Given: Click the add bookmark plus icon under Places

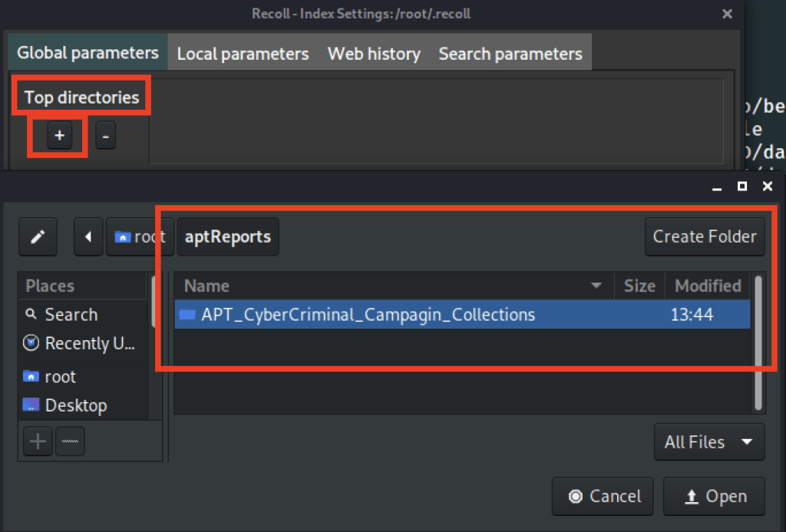Looking at the screenshot, I should pos(38,441).
